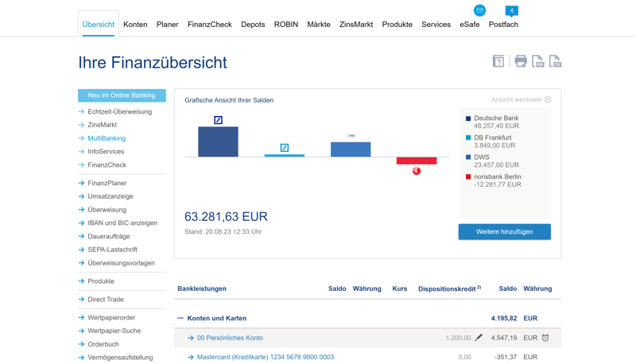Open the help page icon
Viewport: 636px width, 364px height.
(x=498, y=61)
